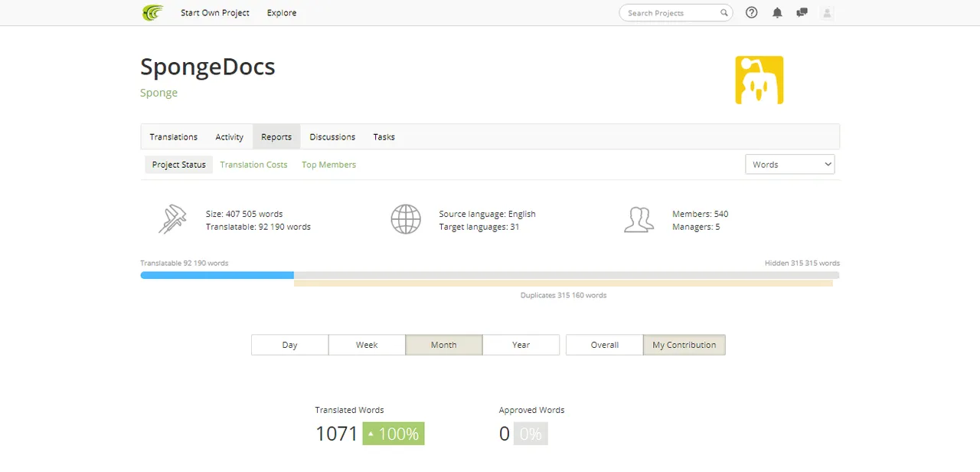Image resolution: width=980 pixels, height=472 pixels.
Task: Switch to Overall contribution view
Action: coord(604,345)
